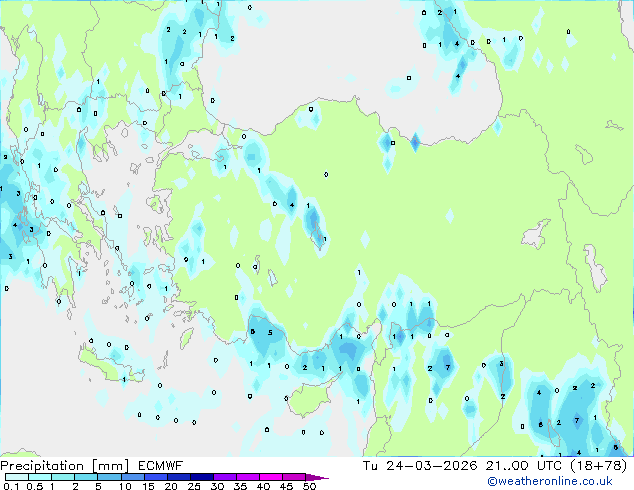Select the 15–20 mm legend color swatch
Screen dimensions: 634x490
pos(155,477)
